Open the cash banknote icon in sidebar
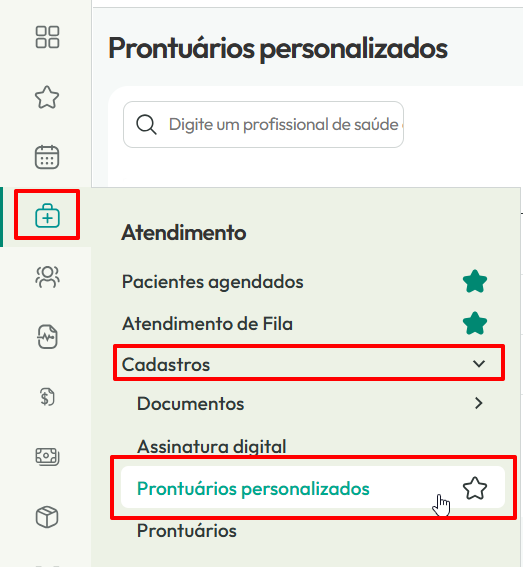The height and width of the screenshot is (567, 523). 47,457
